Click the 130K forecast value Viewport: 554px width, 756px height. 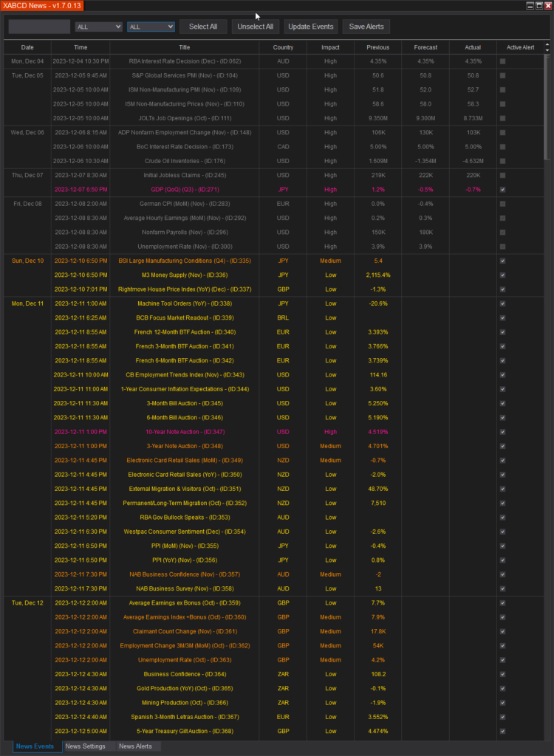425,133
